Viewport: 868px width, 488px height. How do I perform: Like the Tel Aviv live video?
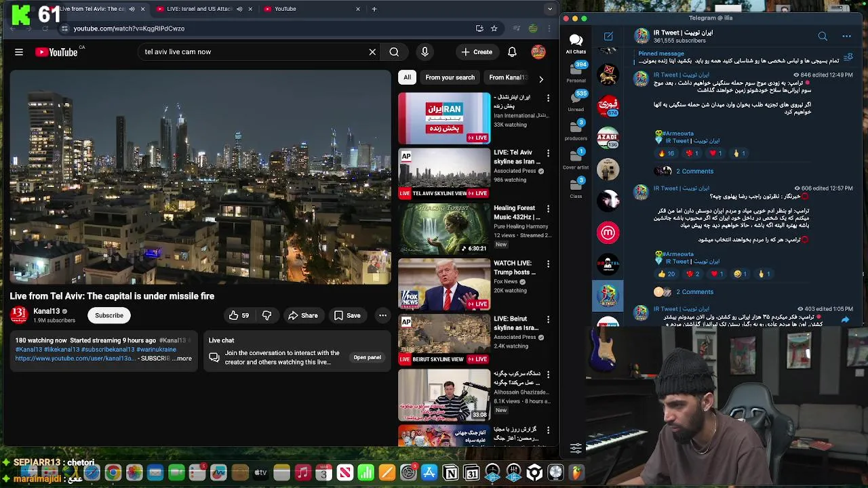coord(239,315)
